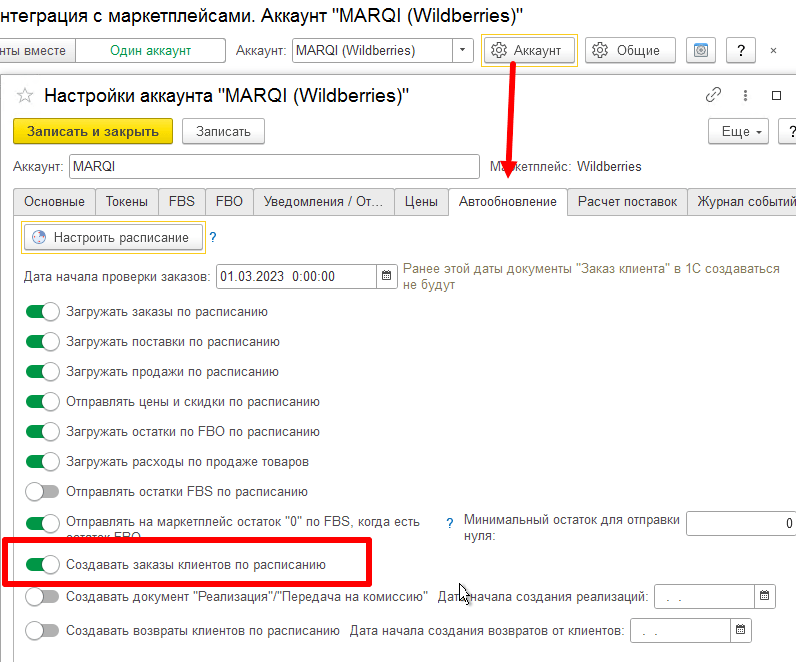Click the copy link chain icon

point(713,95)
